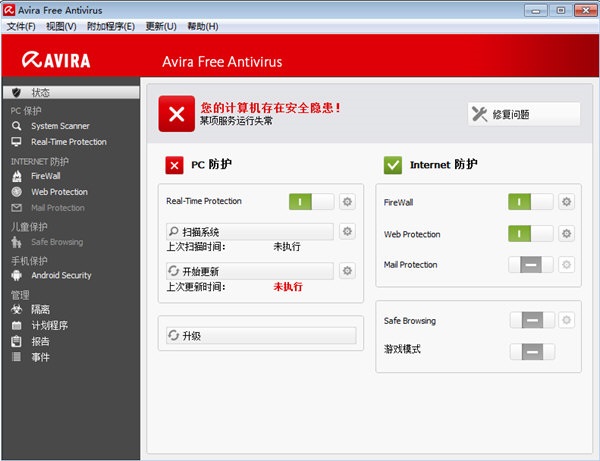Toggle the Safe Browsing switch in main panel
The height and width of the screenshot is (461, 600).
[532, 320]
